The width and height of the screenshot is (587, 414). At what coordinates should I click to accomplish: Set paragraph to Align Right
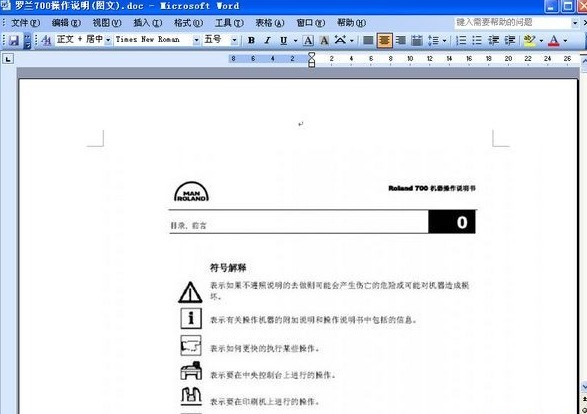click(x=401, y=40)
